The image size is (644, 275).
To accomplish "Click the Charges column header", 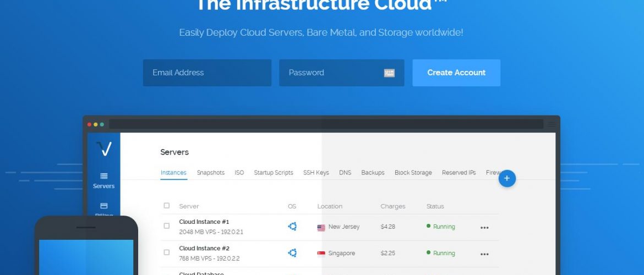I will (392, 206).
